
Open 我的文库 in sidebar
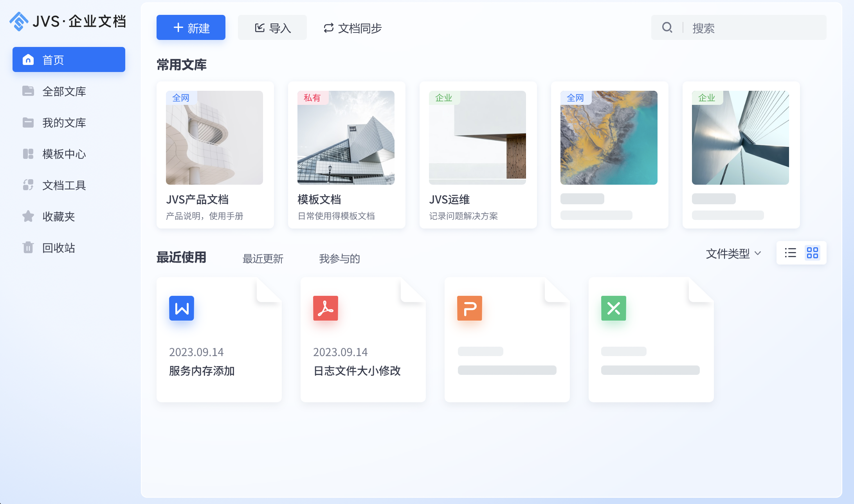coord(69,122)
